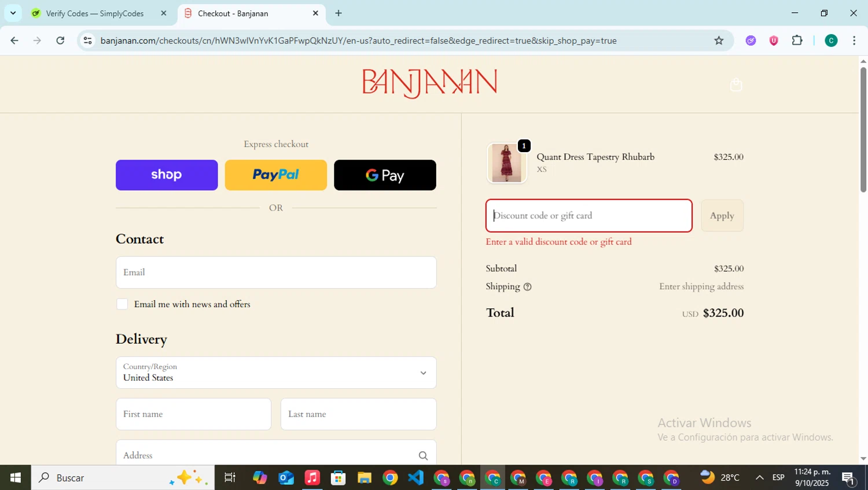This screenshot has width=868, height=490.
Task: Click the shipping info question mark icon
Action: 527,287
